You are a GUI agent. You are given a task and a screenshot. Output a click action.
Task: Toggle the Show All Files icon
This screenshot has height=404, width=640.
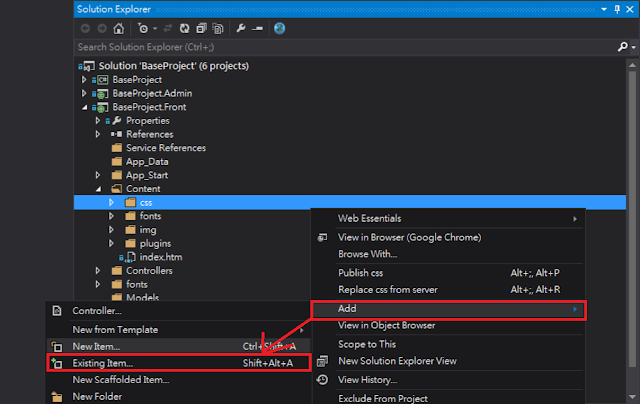(x=218, y=29)
